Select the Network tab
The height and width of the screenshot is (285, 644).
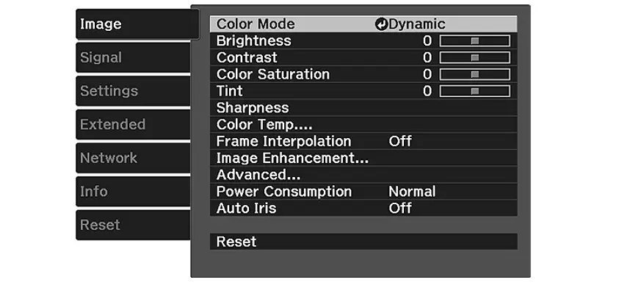pyautogui.click(x=133, y=158)
